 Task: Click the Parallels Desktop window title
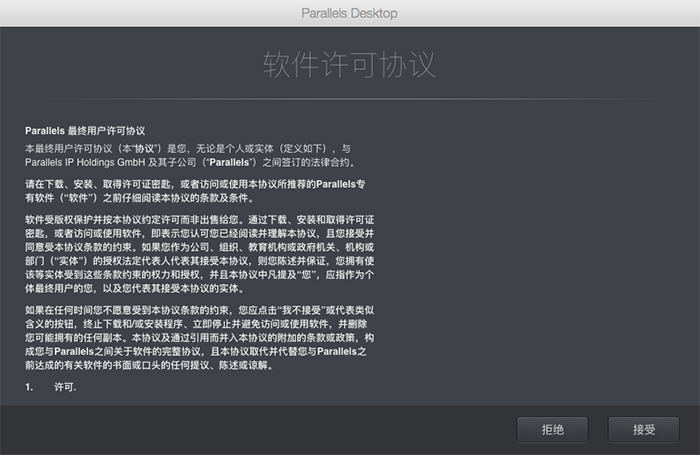(x=350, y=13)
